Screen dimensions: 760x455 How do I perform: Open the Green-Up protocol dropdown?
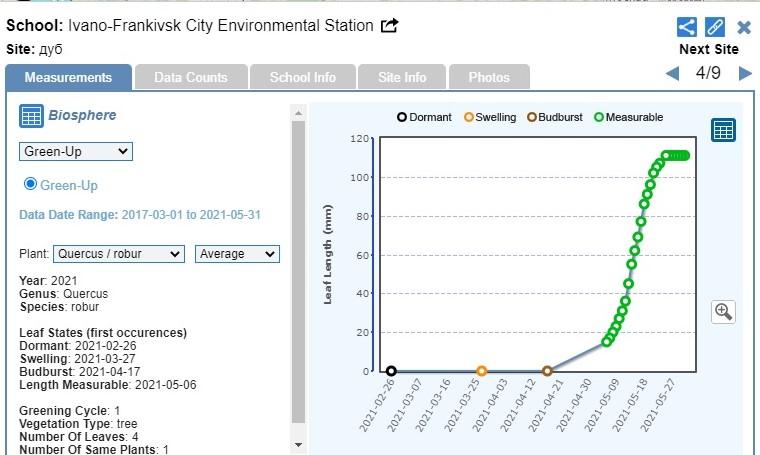[76, 151]
